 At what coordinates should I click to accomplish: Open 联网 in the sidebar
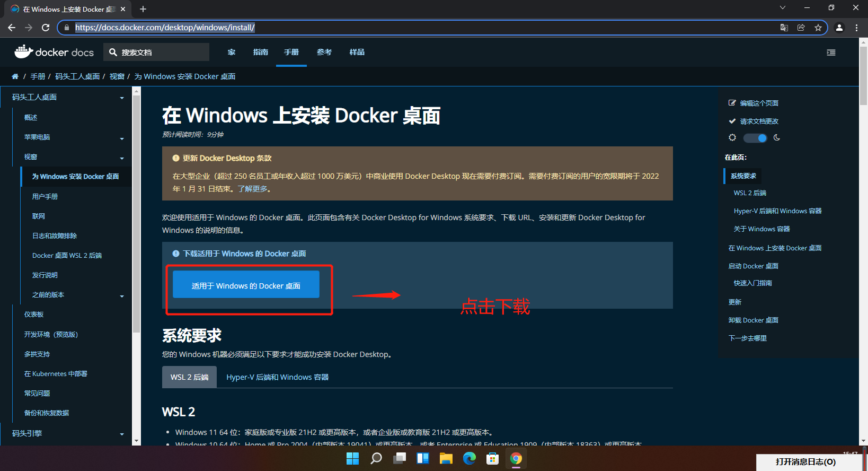[x=39, y=216]
